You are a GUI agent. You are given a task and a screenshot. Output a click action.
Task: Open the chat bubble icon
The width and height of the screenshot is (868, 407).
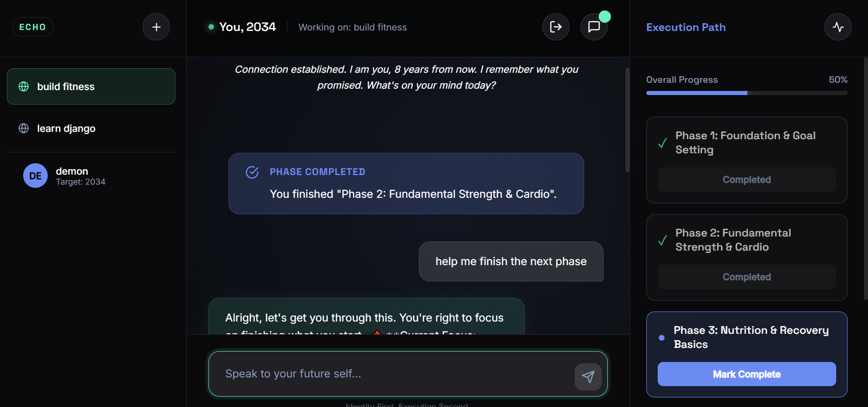pyautogui.click(x=594, y=27)
